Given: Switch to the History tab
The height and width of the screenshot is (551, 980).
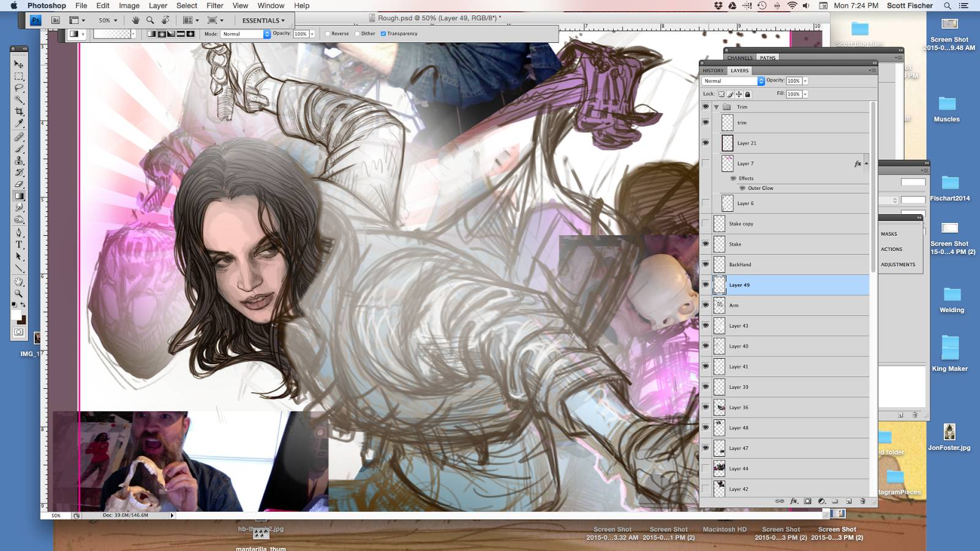Looking at the screenshot, I should pos(713,70).
